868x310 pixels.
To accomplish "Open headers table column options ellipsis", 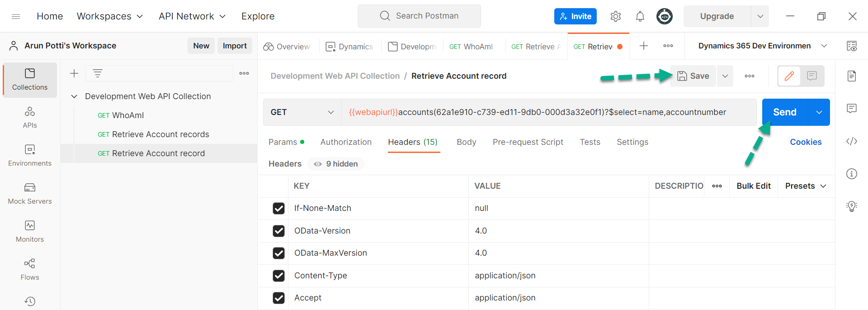I will click(717, 186).
